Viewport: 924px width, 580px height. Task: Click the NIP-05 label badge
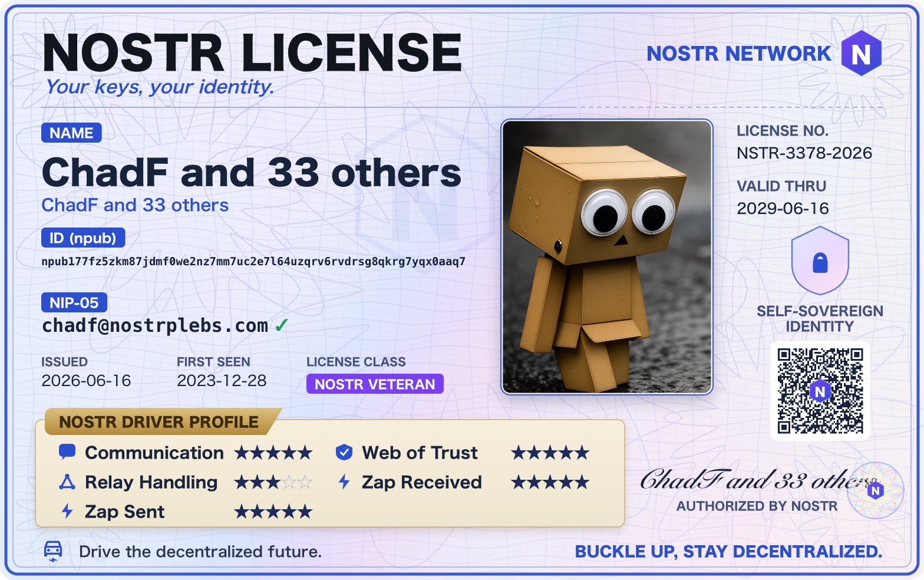tap(74, 302)
